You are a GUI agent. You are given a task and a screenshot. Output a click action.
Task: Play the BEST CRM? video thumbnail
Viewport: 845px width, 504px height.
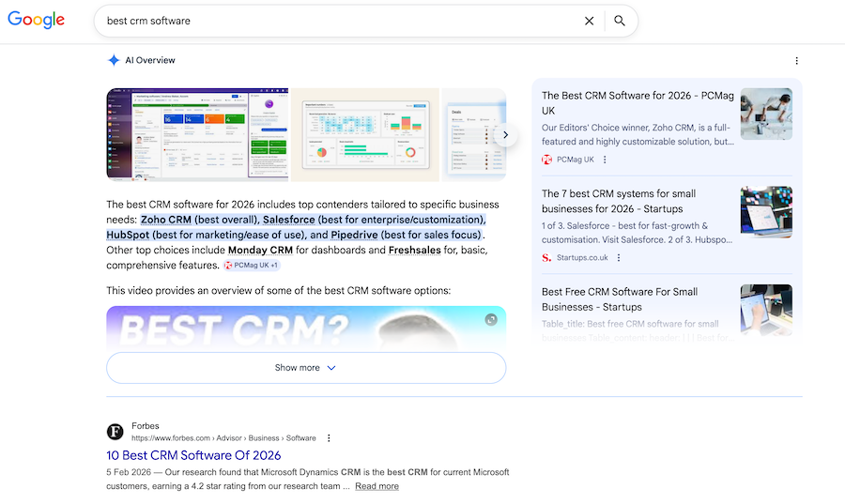(x=306, y=328)
